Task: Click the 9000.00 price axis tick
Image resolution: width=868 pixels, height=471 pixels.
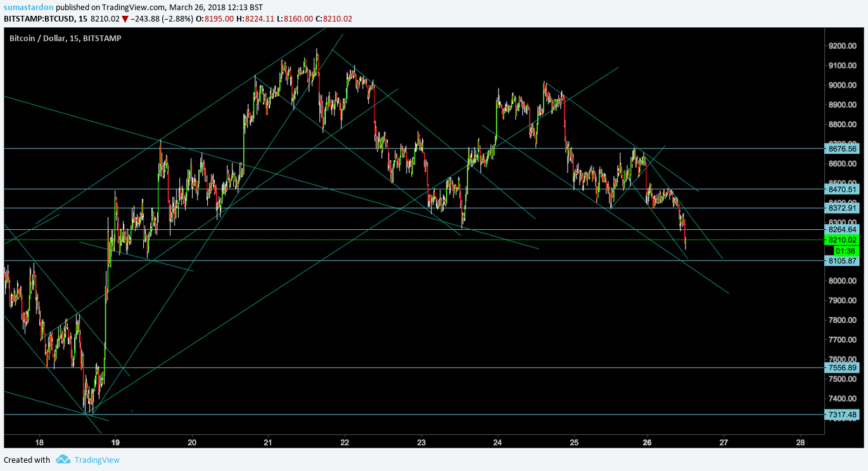Action: pos(843,85)
